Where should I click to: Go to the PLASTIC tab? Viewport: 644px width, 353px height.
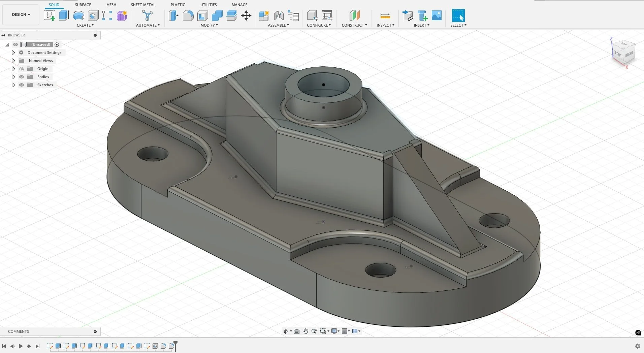(178, 5)
